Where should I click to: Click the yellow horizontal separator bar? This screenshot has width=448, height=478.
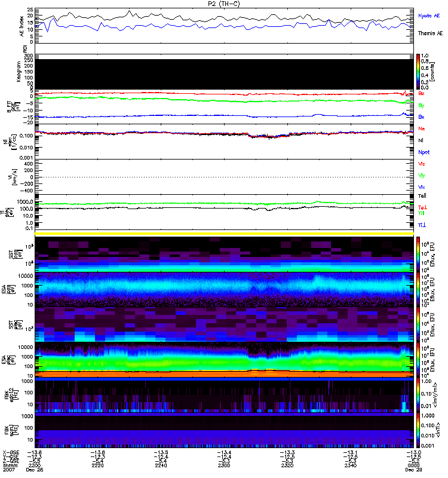224,234
